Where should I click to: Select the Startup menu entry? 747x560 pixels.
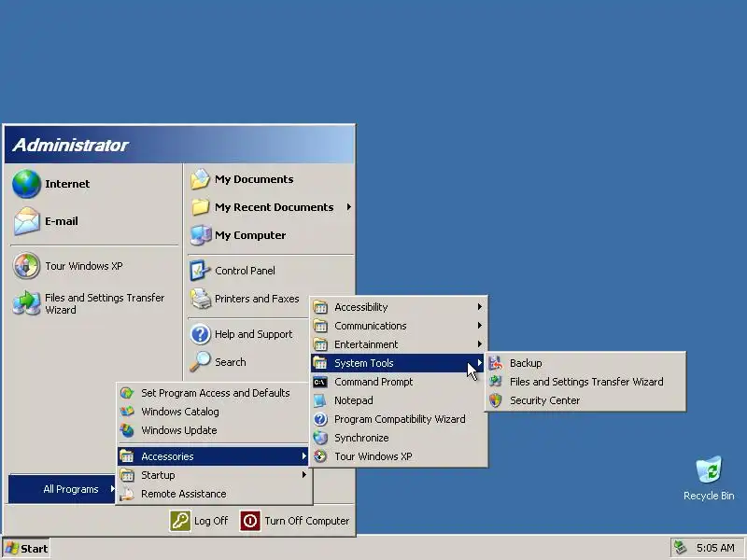pyautogui.click(x=214, y=475)
